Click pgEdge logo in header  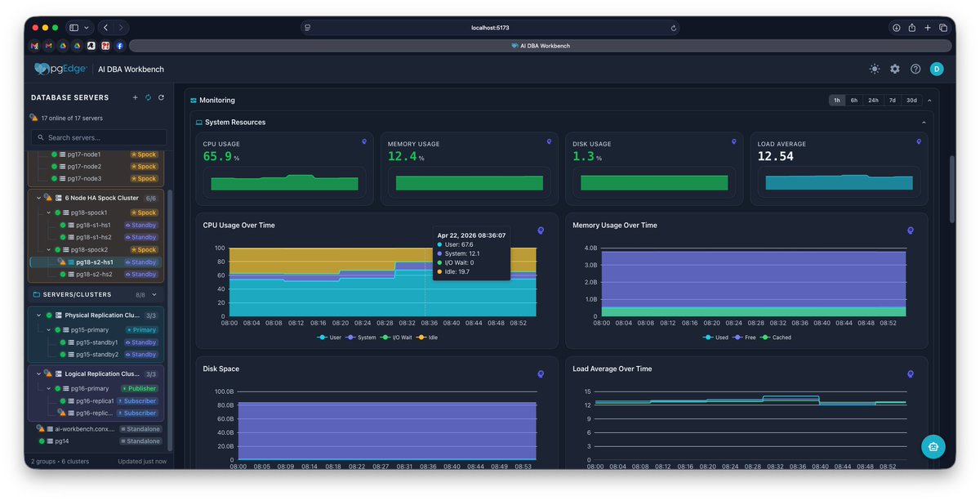[x=60, y=69]
